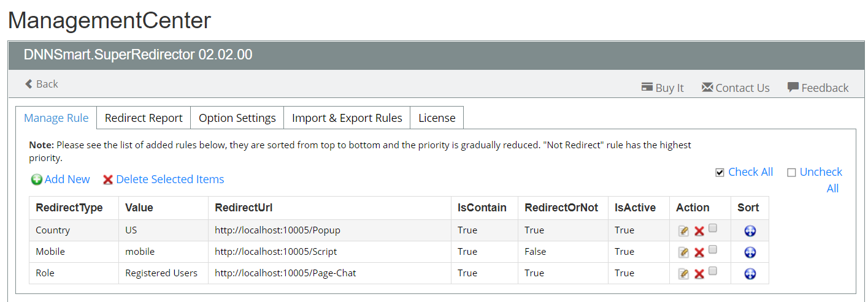
Task: Delete the Mobile rule with red X
Action: click(x=699, y=252)
